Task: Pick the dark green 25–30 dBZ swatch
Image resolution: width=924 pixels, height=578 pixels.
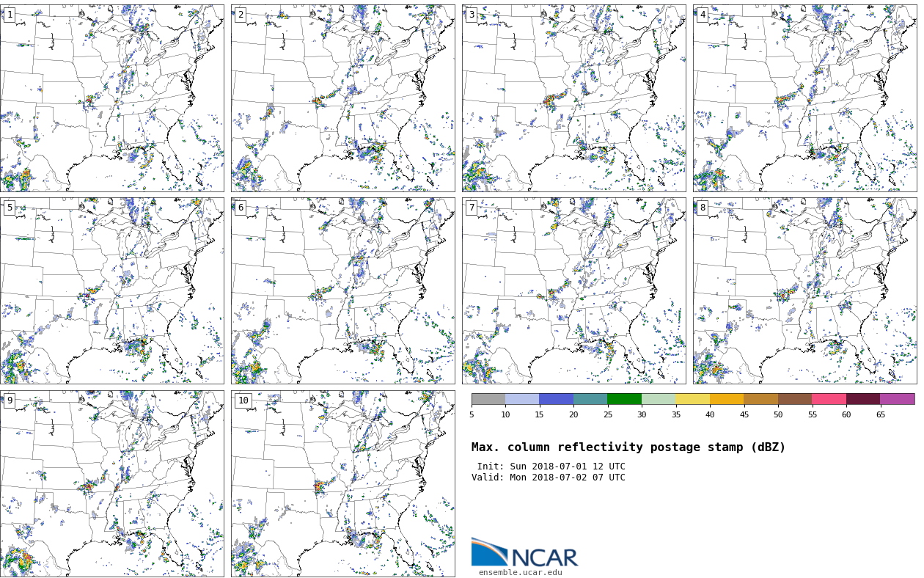Action: [x=624, y=400]
